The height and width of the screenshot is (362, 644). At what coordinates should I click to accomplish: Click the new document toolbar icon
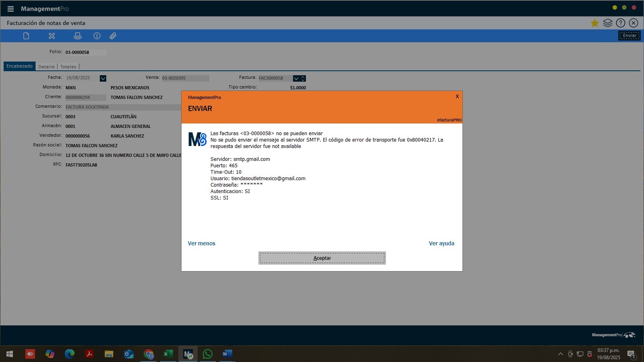(x=26, y=36)
